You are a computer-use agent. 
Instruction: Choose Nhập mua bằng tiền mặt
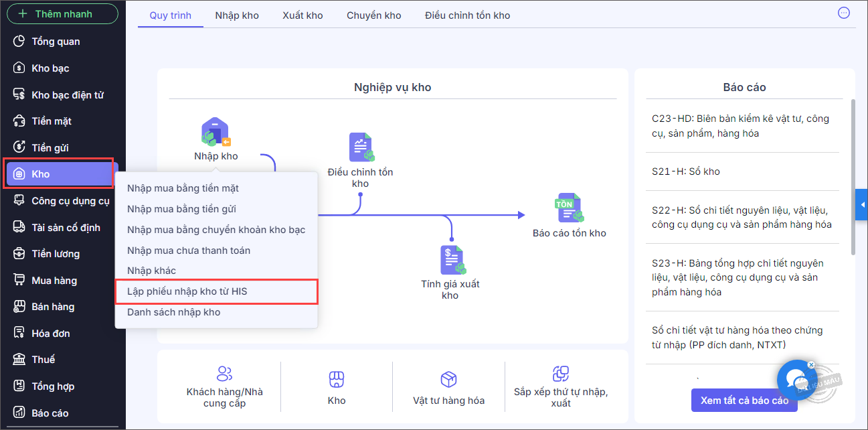(183, 188)
